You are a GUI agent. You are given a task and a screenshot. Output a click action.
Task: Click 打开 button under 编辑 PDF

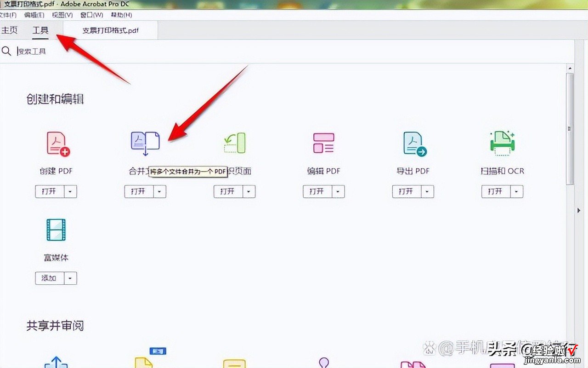click(x=317, y=191)
